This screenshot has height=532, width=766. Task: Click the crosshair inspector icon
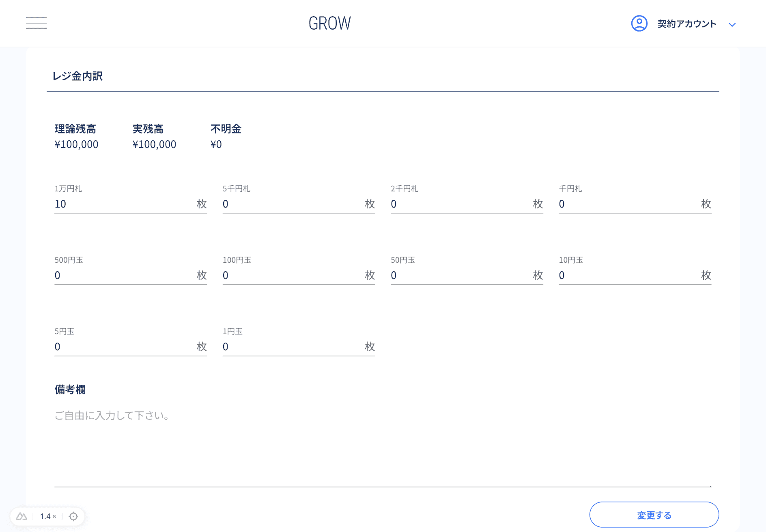coord(73,516)
